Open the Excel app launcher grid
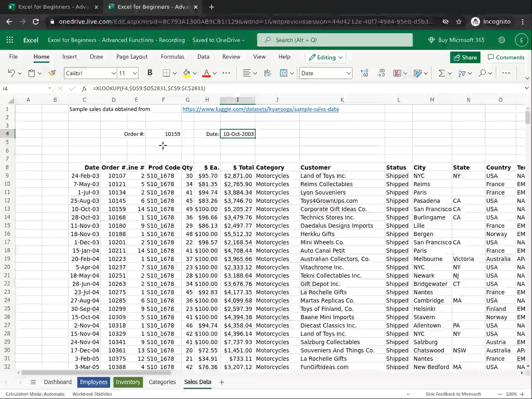 pyautogui.click(x=10, y=40)
